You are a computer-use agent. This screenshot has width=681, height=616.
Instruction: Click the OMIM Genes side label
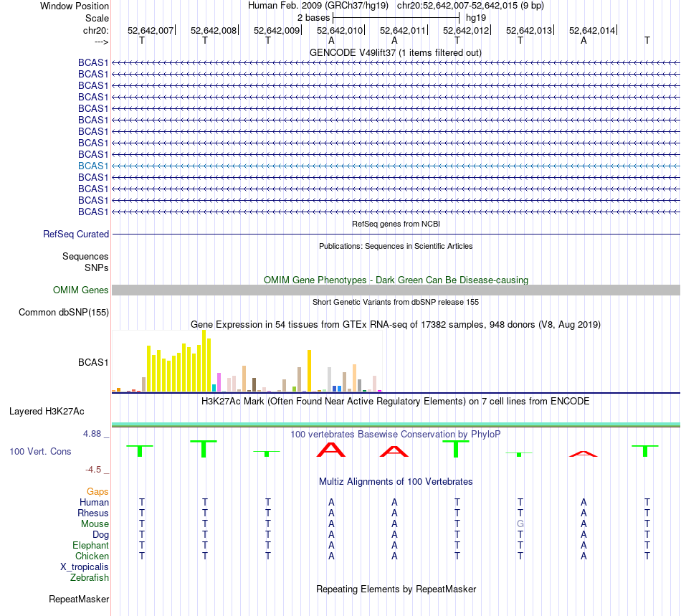click(x=80, y=290)
